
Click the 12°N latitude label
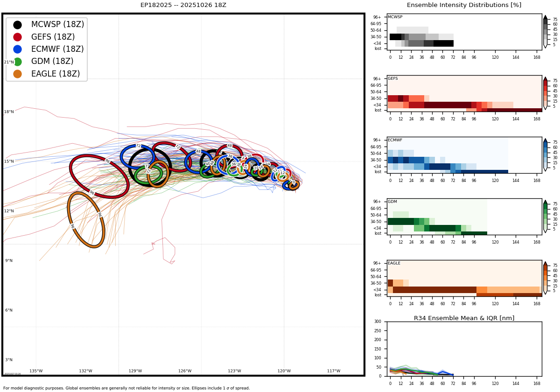(x=9, y=211)
